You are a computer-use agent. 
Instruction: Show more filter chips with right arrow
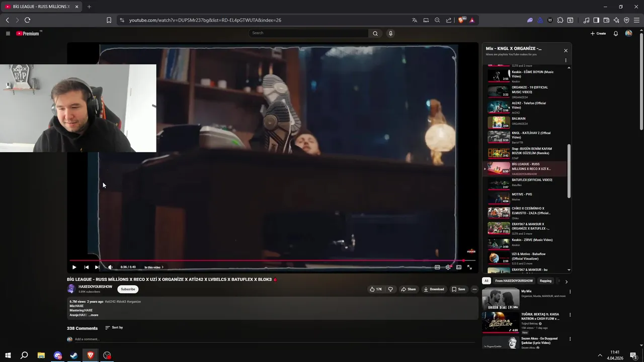[566, 282]
